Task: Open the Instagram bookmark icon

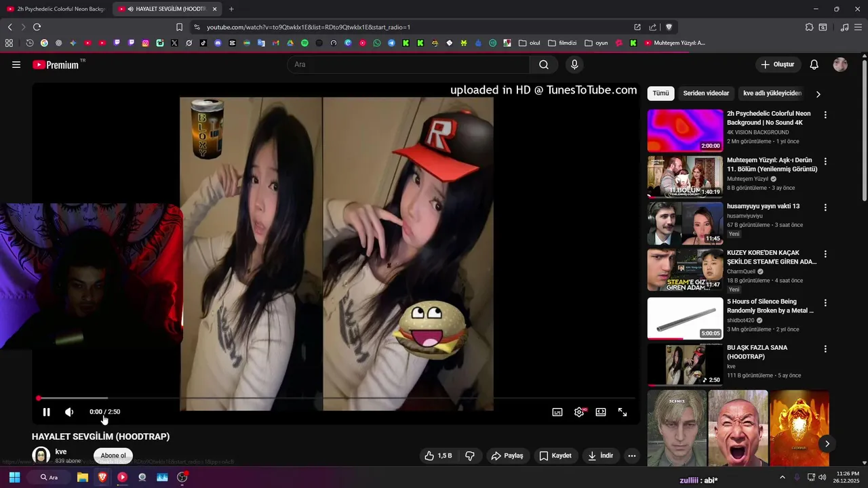Action: (145, 43)
